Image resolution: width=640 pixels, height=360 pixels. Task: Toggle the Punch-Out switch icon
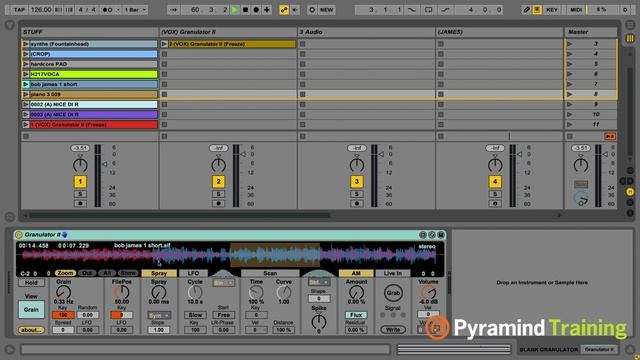point(445,10)
